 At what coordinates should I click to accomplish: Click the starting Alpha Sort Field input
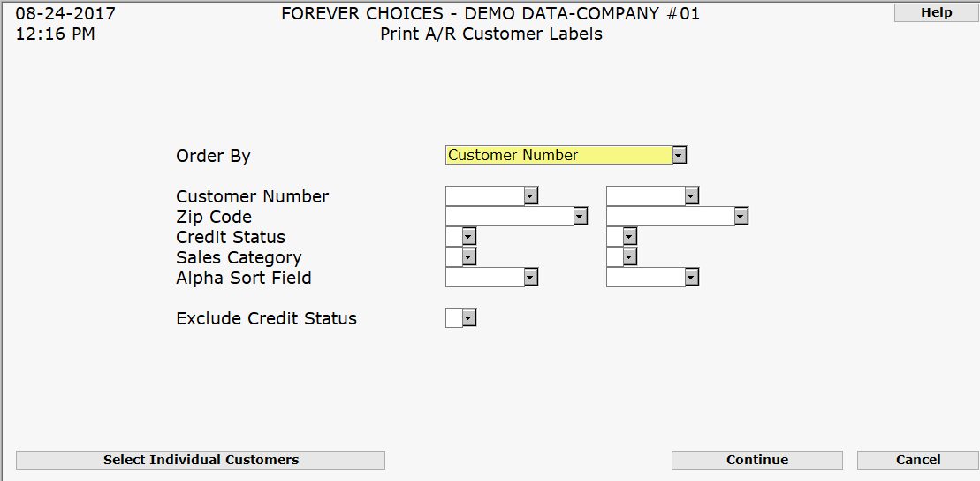pyautogui.click(x=484, y=278)
